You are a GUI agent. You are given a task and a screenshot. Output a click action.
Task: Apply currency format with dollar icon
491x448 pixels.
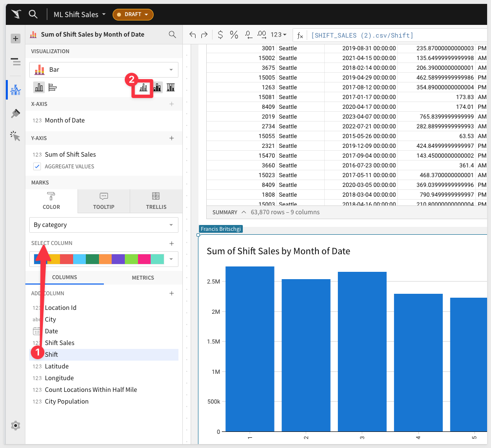tap(220, 35)
